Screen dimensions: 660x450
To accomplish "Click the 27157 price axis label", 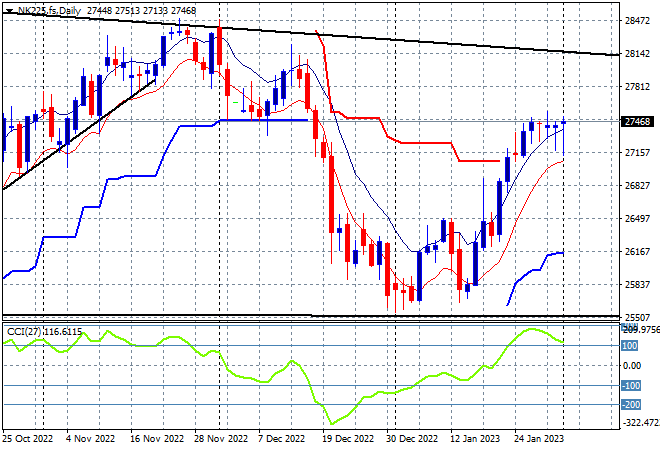I will click(x=637, y=152).
